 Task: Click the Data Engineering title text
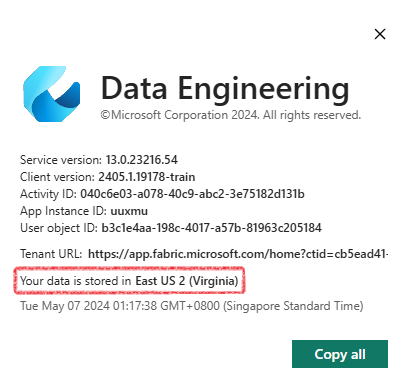[225, 88]
